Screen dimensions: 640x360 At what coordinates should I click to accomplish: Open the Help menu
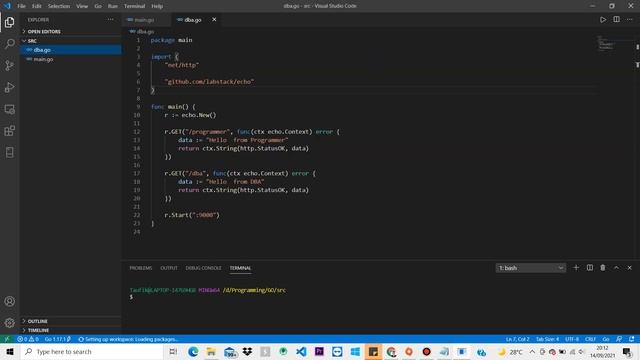[x=157, y=6]
